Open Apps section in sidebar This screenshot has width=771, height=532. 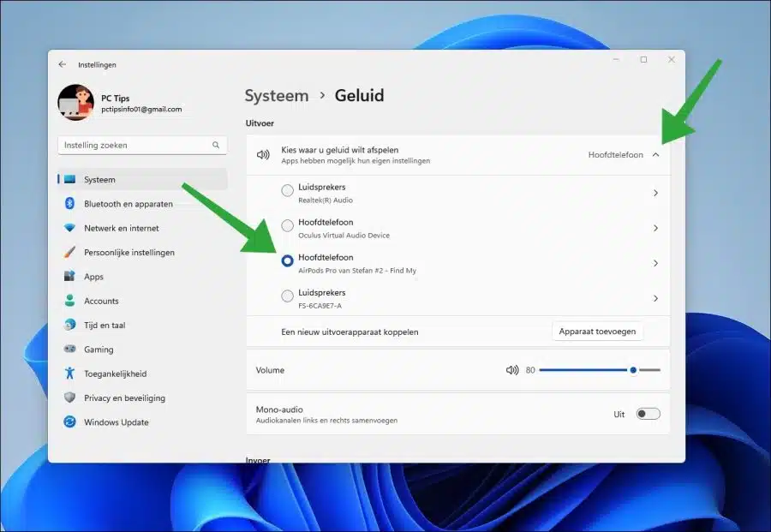click(142, 277)
